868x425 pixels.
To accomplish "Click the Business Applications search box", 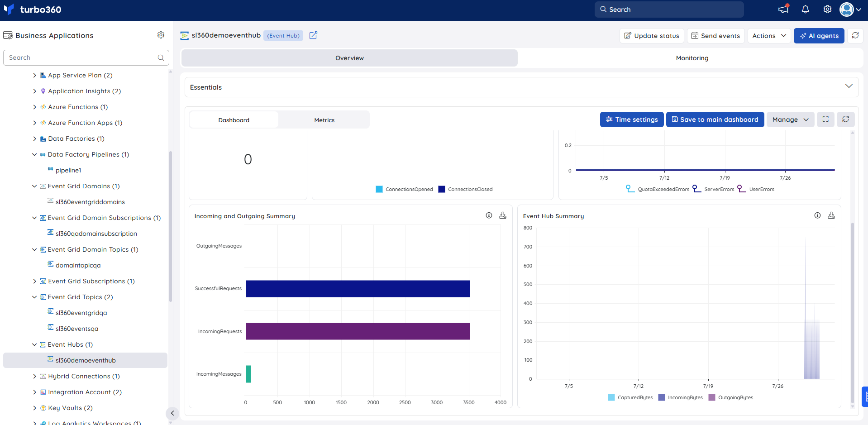I will (86, 57).
